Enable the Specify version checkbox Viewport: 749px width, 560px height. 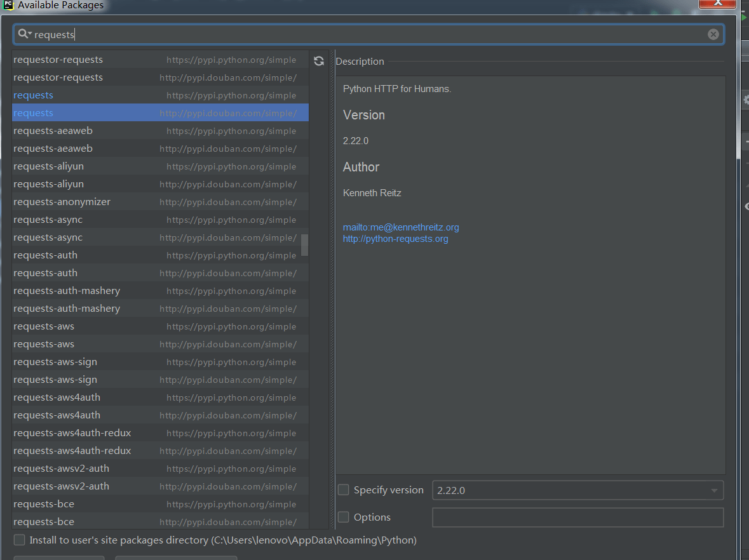344,490
